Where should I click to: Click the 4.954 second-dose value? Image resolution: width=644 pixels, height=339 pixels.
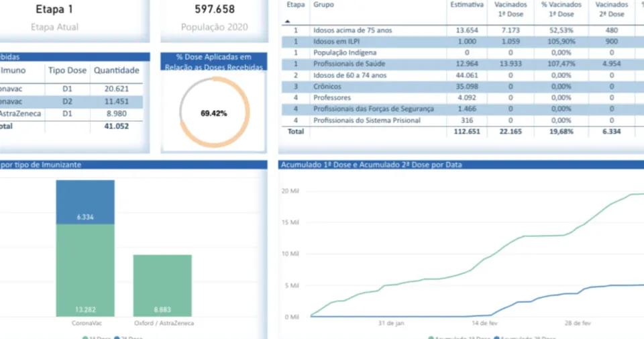(612, 64)
